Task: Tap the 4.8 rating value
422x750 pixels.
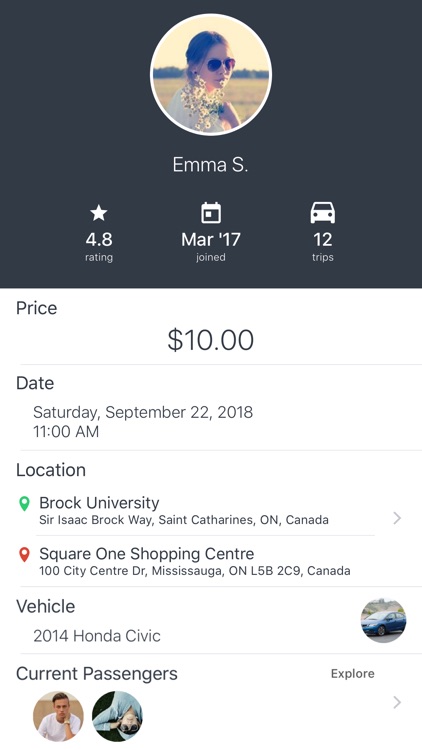Action: (x=99, y=239)
